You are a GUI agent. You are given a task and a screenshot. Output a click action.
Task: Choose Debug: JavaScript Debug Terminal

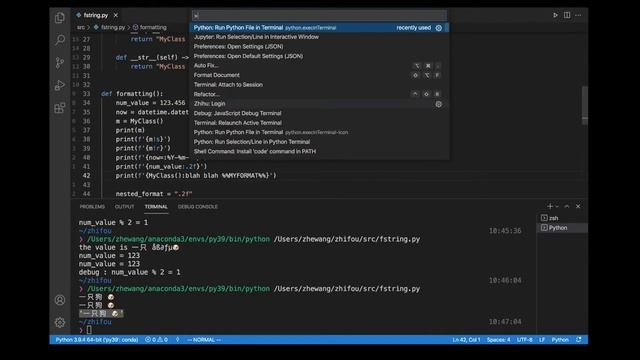click(x=319, y=113)
